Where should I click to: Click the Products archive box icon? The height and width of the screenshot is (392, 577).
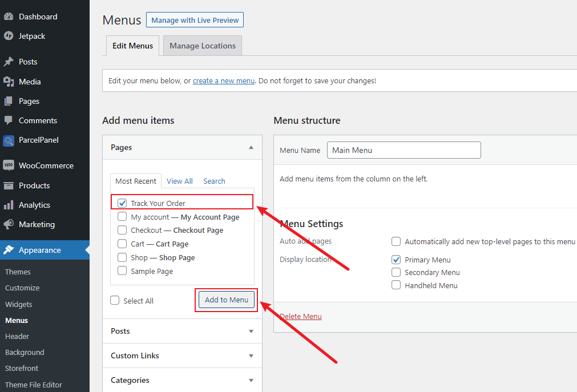pyautogui.click(x=9, y=185)
